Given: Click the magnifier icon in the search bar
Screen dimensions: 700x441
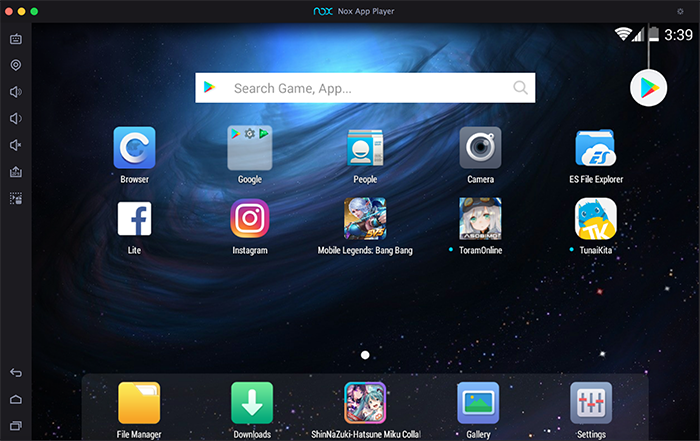Looking at the screenshot, I should tap(520, 88).
